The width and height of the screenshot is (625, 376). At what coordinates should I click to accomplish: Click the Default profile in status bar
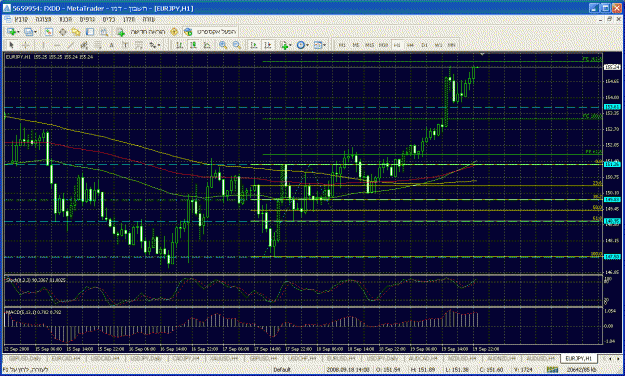point(282,370)
